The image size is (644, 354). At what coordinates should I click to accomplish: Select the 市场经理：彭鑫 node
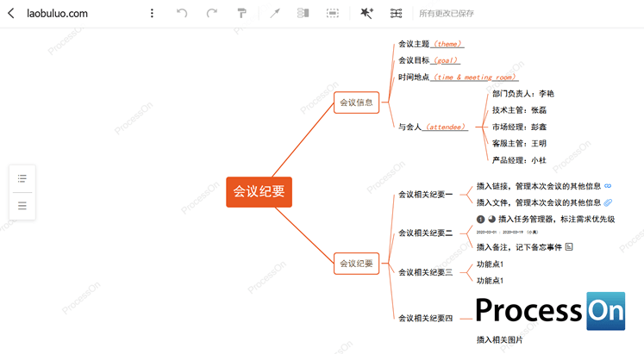point(520,127)
